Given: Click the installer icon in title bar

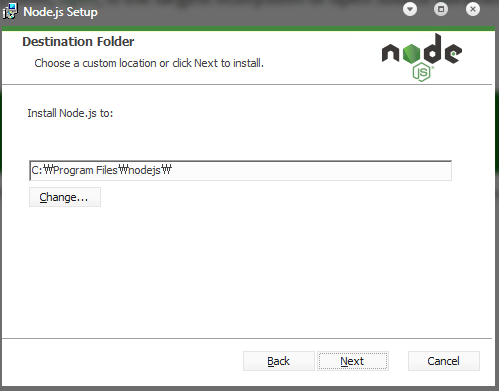Looking at the screenshot, I should (9, 11).
